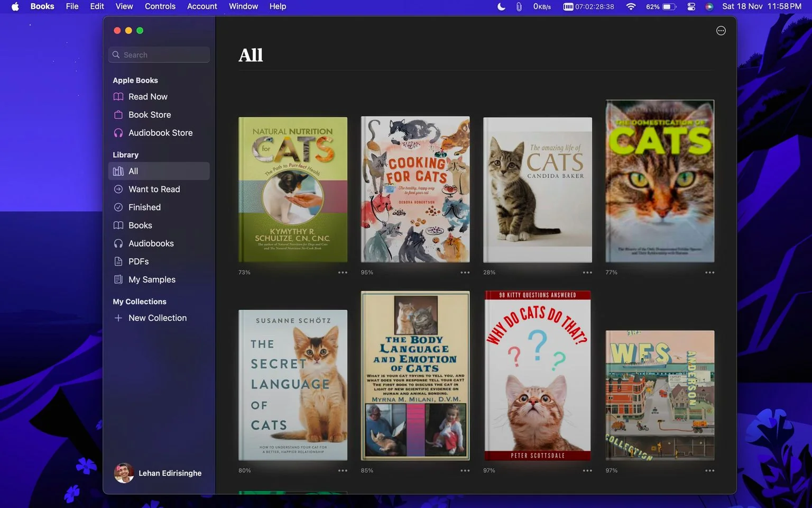This screenshot has height=508, width=812.
Task: Select the All library shelf icon
Action: [x=118, y=171]
